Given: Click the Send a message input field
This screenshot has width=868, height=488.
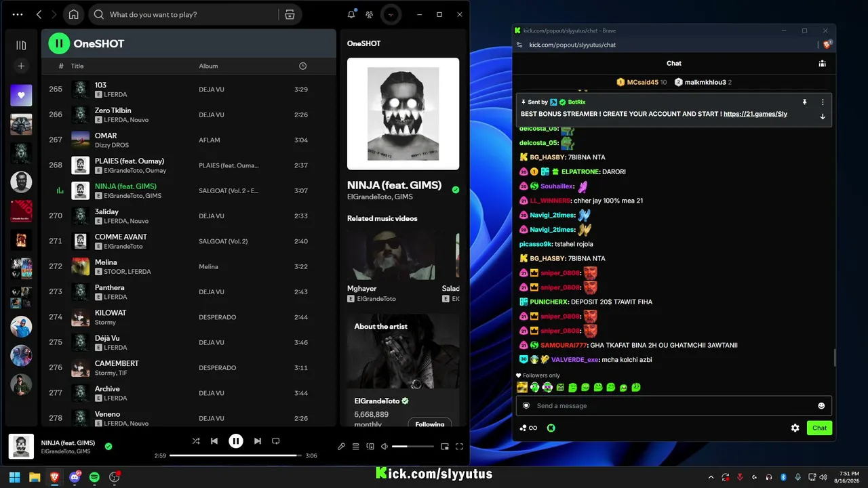Looking at the screenshot, I should [673, 406].
